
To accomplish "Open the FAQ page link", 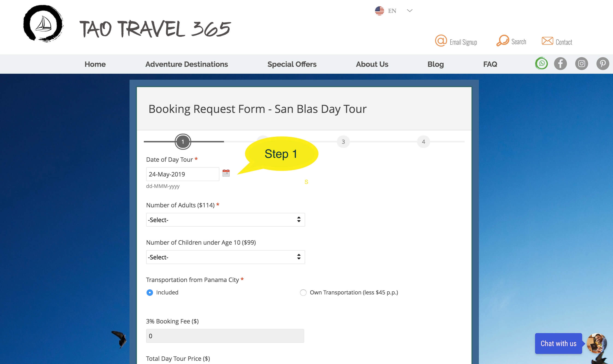I will click(490, 64).
